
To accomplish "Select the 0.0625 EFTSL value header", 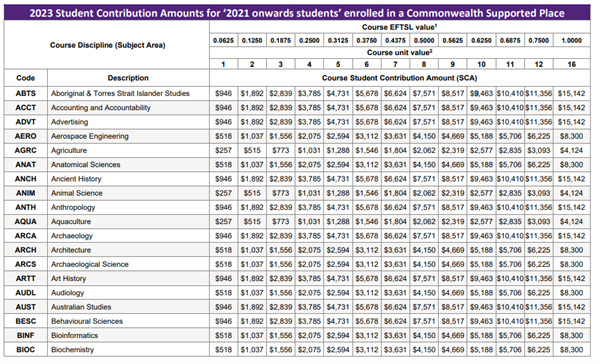I will pos(223,40).
